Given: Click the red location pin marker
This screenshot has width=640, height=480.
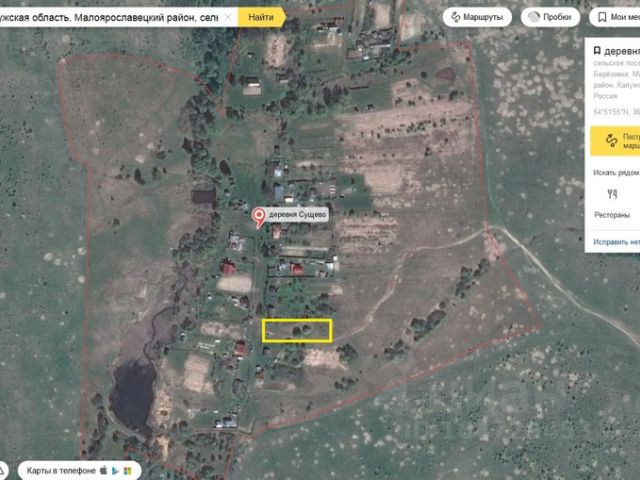Looking at the screenshot, I should click(260, 215).
